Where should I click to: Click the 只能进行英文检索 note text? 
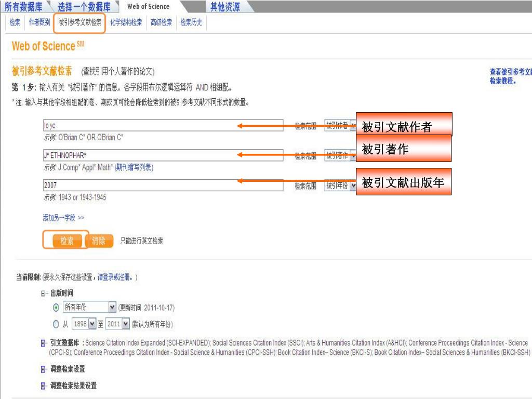[141, 241]
